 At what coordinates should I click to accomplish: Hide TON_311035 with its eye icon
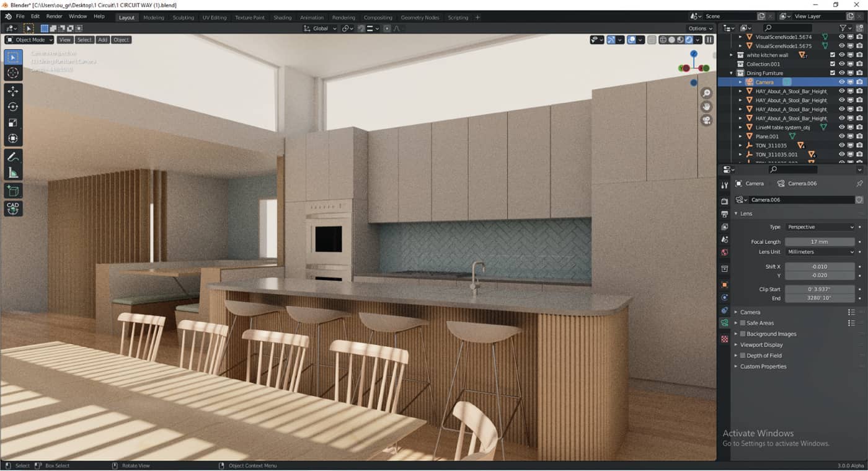pos(842,145)
